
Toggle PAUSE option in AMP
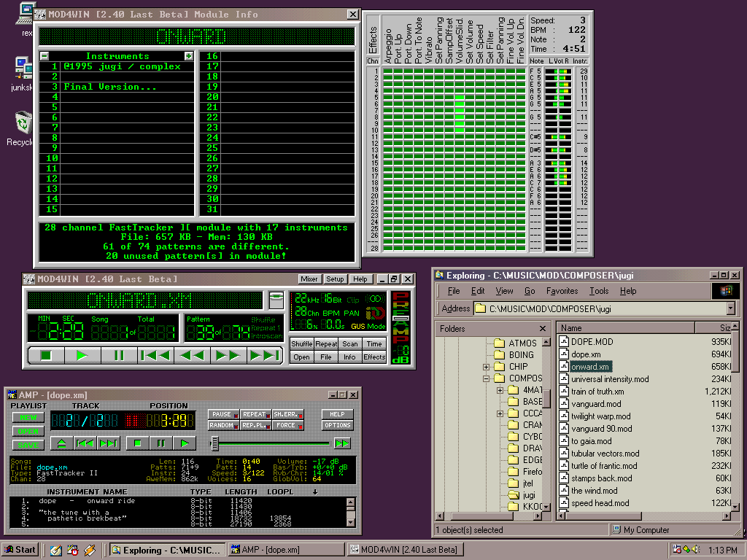[x=223, y=414]
